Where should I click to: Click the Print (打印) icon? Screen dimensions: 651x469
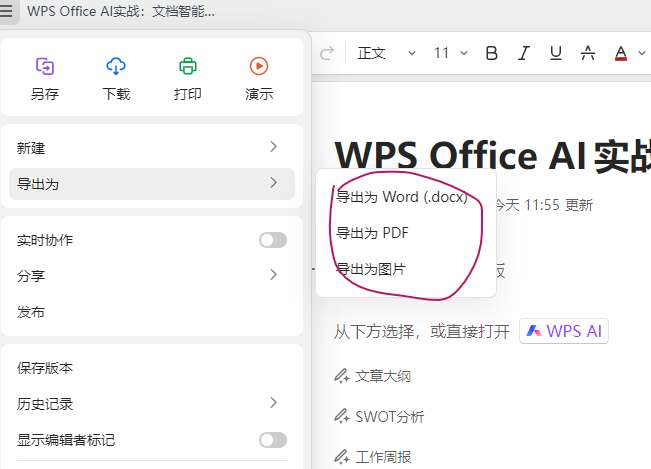pyautogui.click(x=188, y=66)
